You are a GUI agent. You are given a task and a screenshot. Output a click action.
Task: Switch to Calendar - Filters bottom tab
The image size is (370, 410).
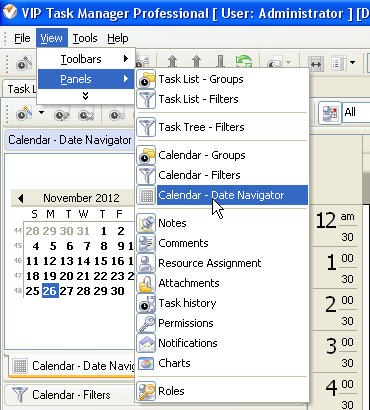[70, 395]
